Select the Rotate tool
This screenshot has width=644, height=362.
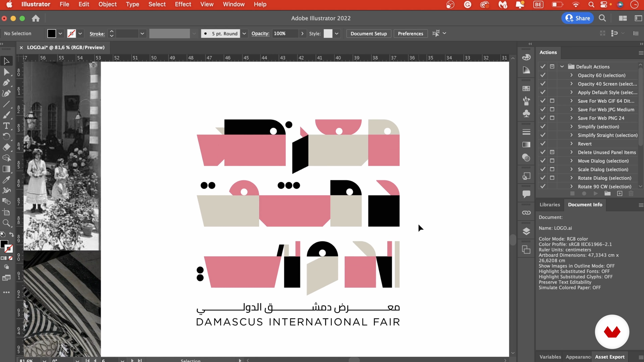pyautogui.click(x=7, y=136)
